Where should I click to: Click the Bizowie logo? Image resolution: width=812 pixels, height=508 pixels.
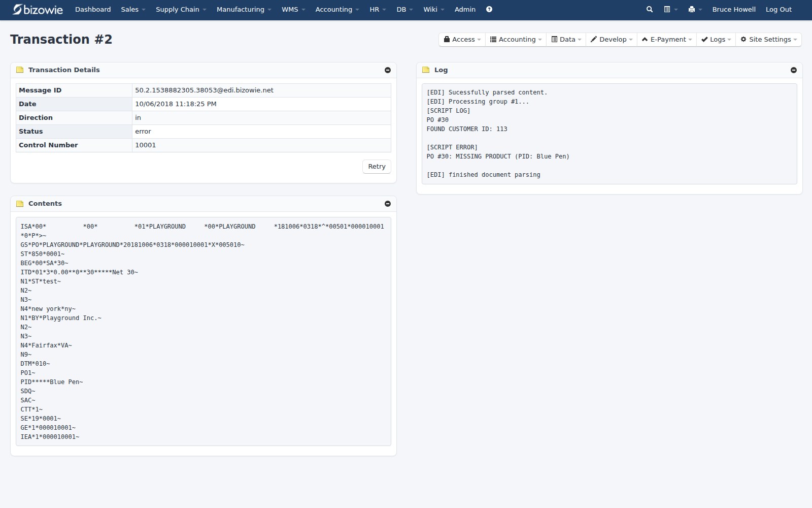tap(38, 9)
